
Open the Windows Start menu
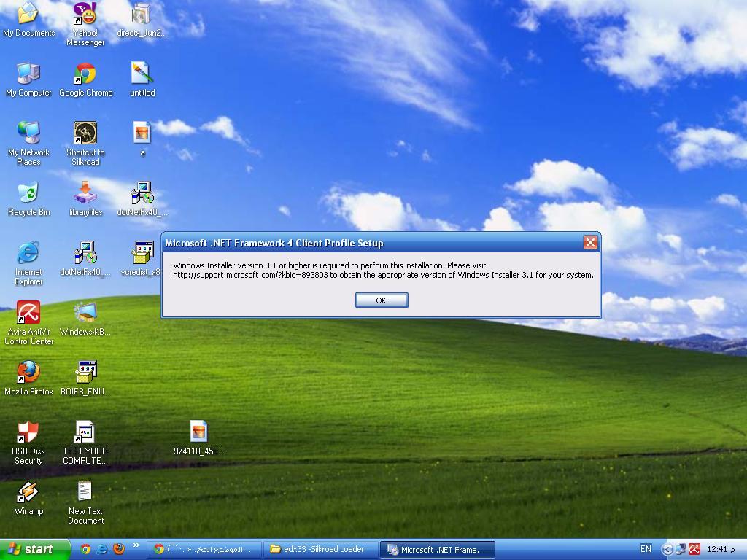35,550
